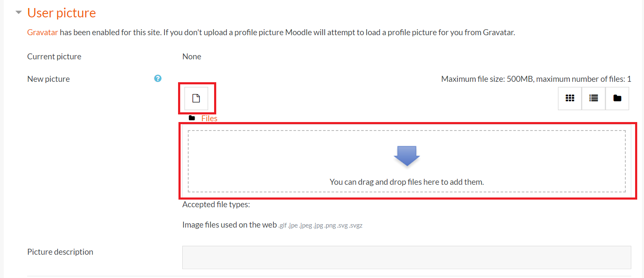Click the Accepted file types label
This screenshot has width=644, height=278.
point(216,204)
